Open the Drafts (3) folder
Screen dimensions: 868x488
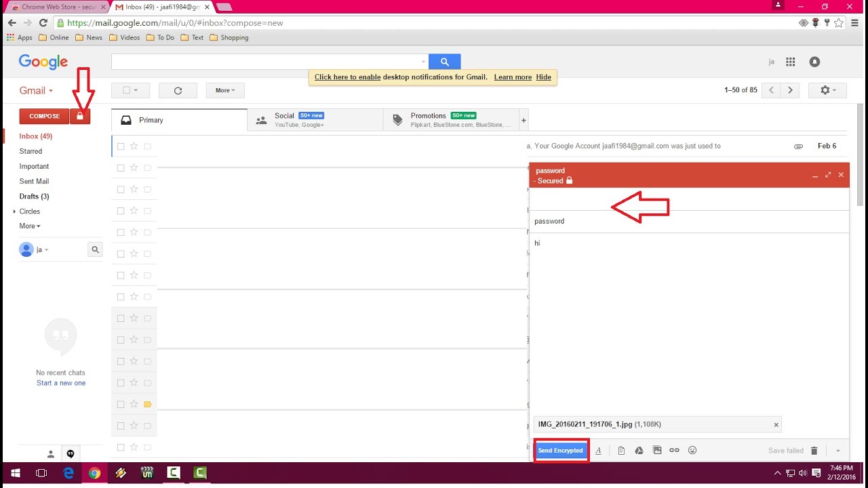[x=34, y=197]
